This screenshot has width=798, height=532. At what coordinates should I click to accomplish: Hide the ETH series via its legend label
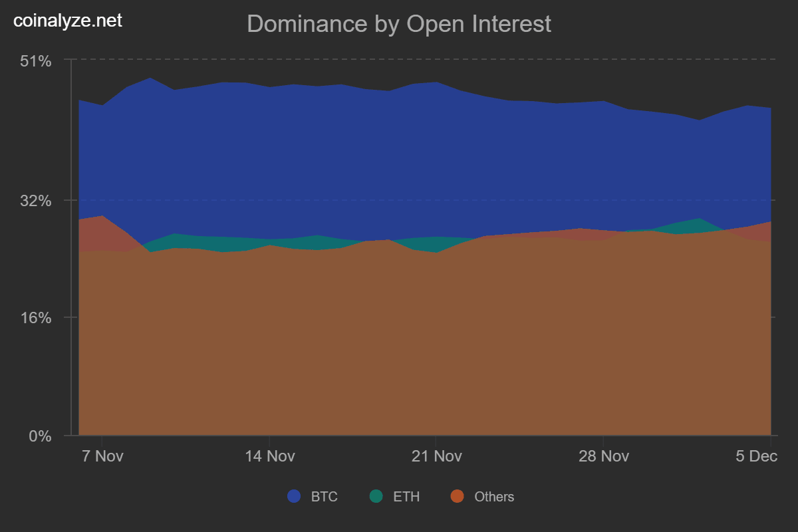(x=406, y=497)
